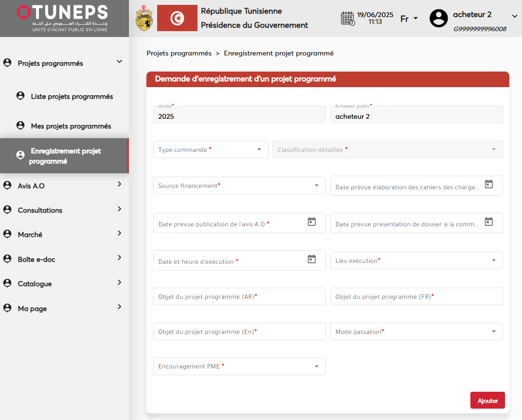Click the calendar clock icon in header
The height and width of the screenshot is (420, 522).
point(347,18)
